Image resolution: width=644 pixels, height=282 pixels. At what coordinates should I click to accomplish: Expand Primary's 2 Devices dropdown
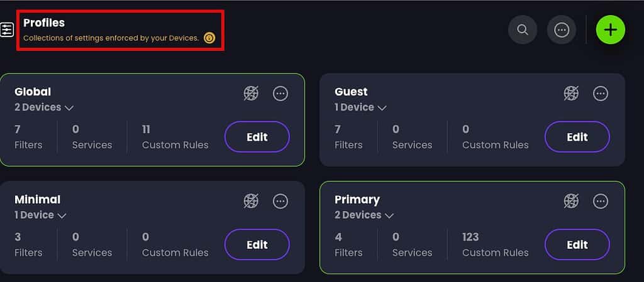[x=364, y=215]
